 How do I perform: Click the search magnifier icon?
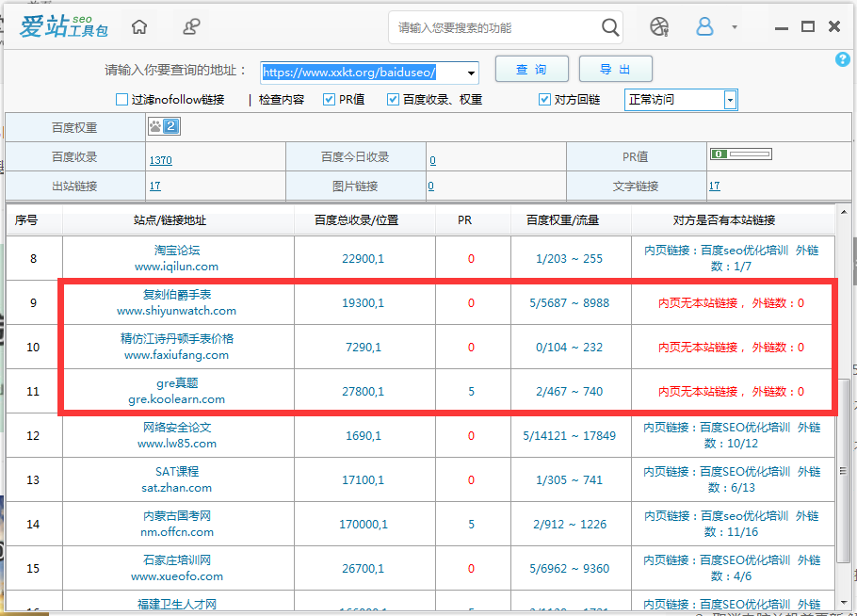(610, 26)
